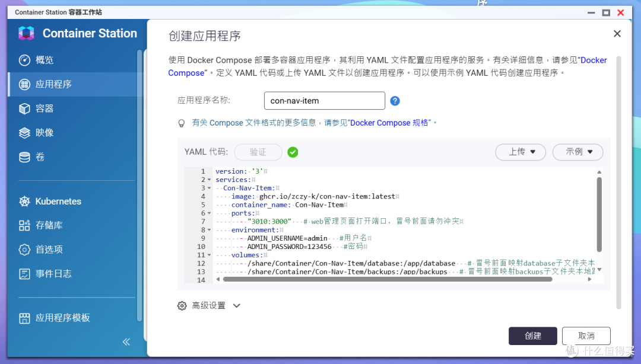
Task: Click the code editor vertical scrollbar
Action: tap(599, 215)
